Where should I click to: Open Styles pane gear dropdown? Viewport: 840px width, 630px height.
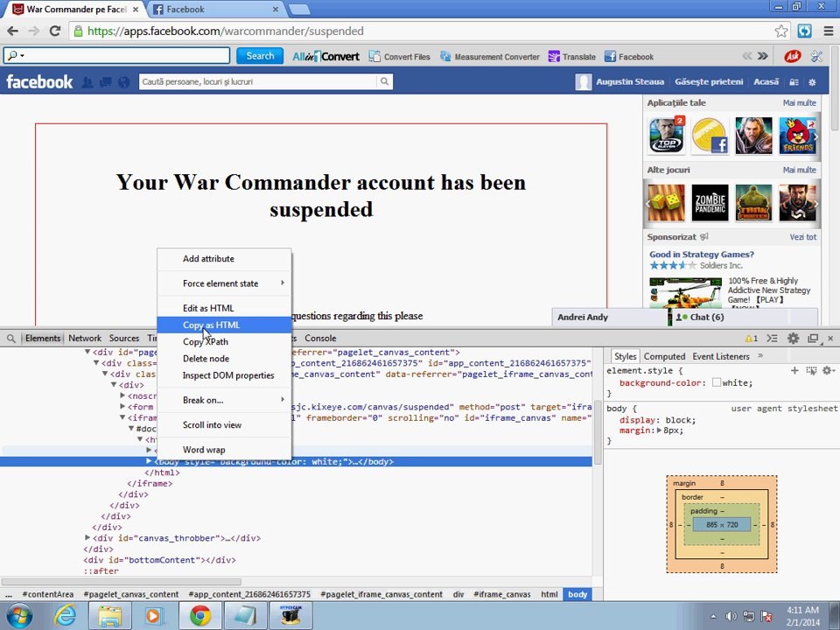829,370
